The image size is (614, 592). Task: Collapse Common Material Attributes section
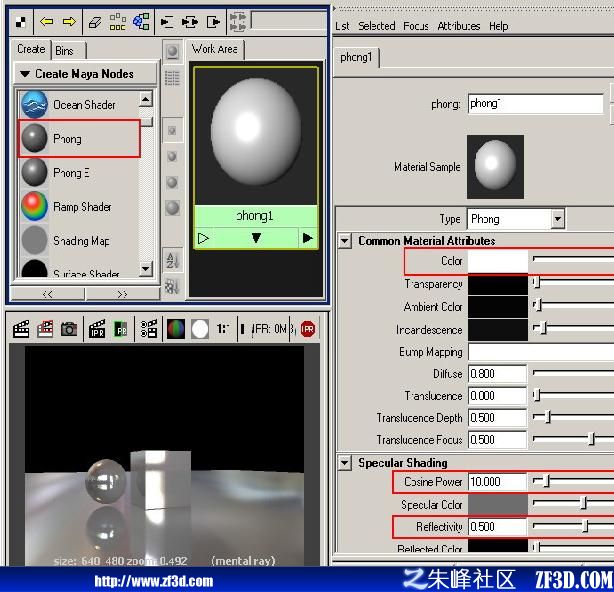345,240
